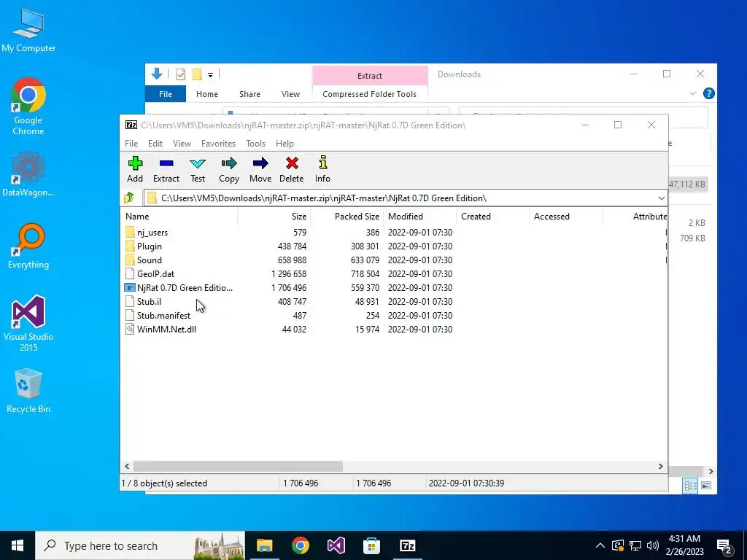Select the Copy toolbar icon

pyautogui.click(x=229, y=169)
